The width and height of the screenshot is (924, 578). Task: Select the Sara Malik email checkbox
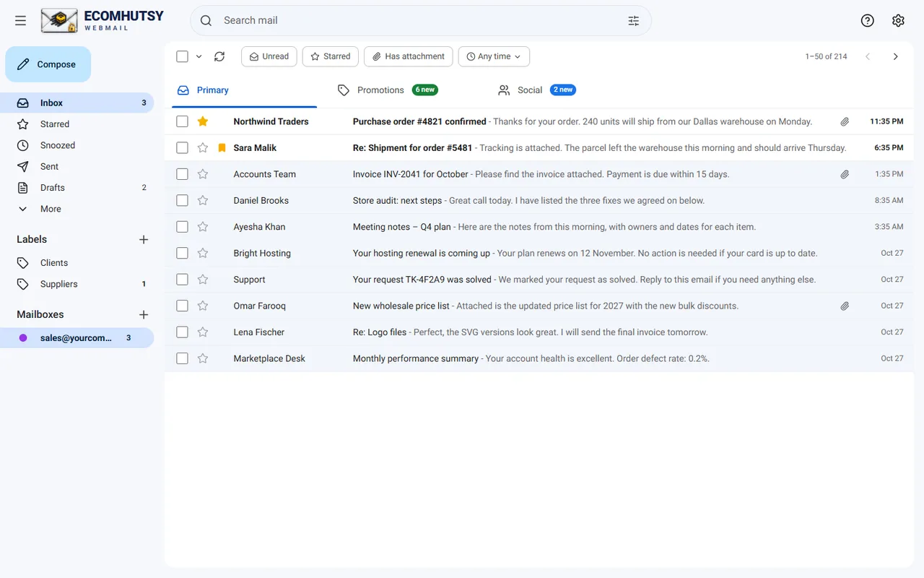182,148
